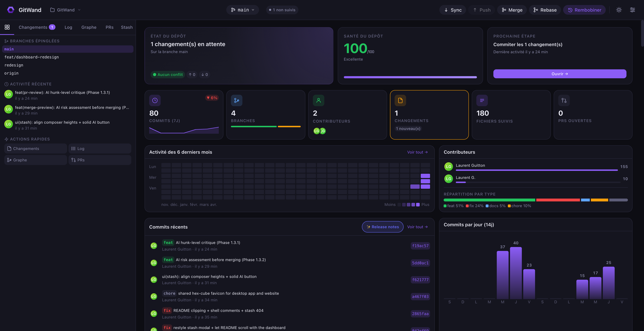
Task: Click the icon on the Fichiers Suivis card
Action: tap(482, 100)
